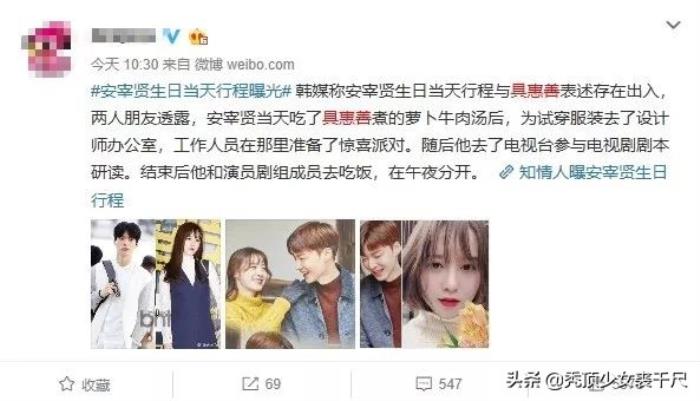Open the 今天 10:30 timestamp link

pos(125,64)
